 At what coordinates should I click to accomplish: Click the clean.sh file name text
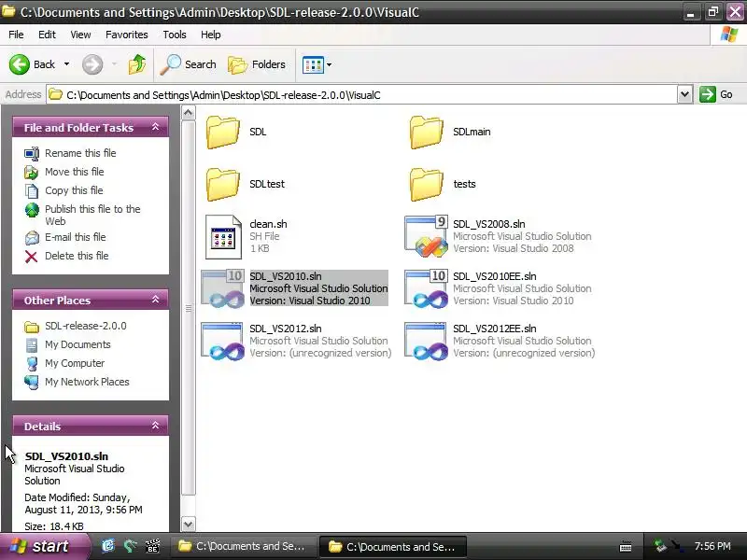click(x=268, y=224)
